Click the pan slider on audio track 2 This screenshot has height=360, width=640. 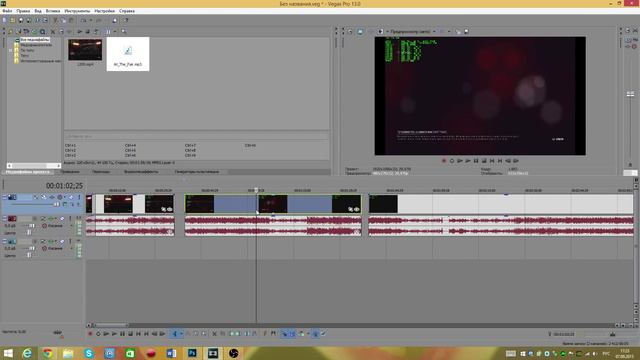[x=29, y=232]
